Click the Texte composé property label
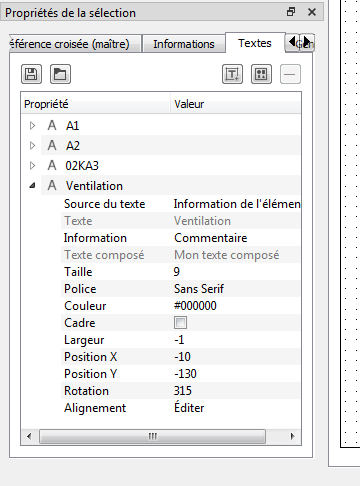Viewport: 360px width, 486px height. [104, 255]
